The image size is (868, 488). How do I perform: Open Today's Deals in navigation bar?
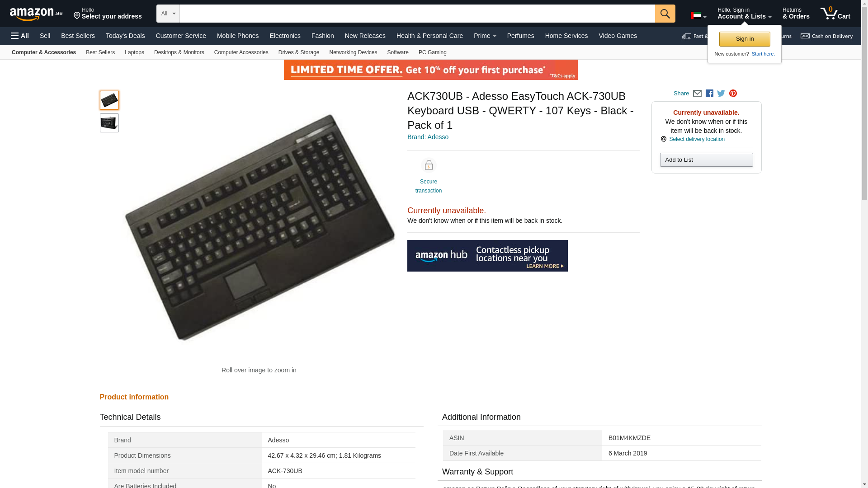(125, 36)
